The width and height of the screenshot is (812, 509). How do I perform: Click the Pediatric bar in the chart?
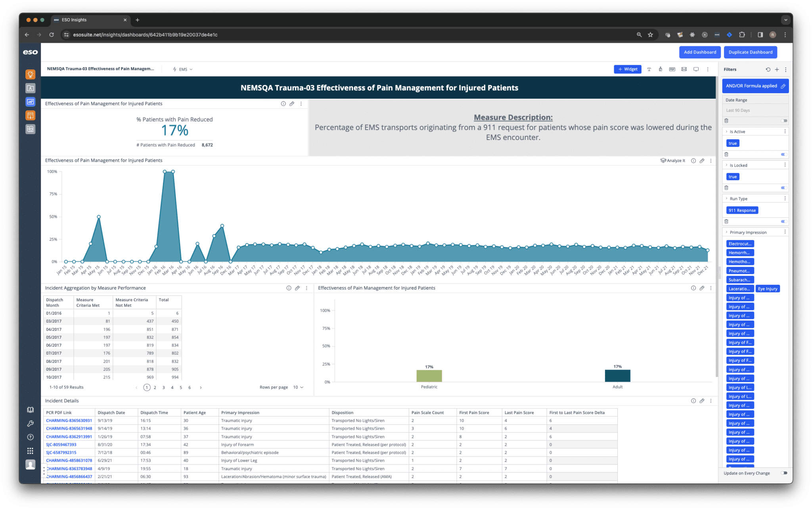[429, 376]
